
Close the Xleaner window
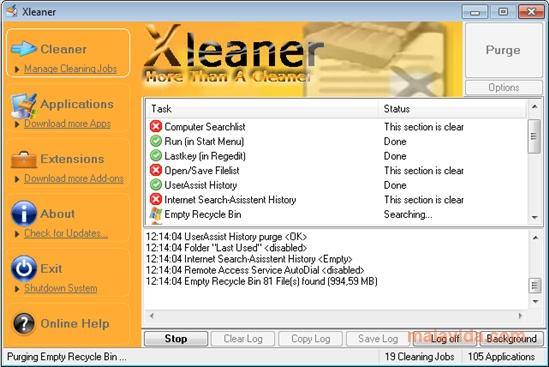pos(531,12)
